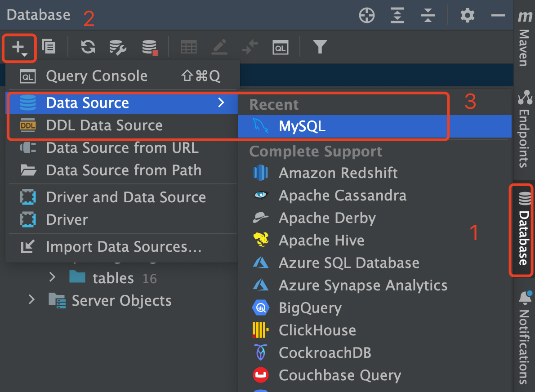Open the Database panel settings gear
535x392 pixels.
coord(468,16)
